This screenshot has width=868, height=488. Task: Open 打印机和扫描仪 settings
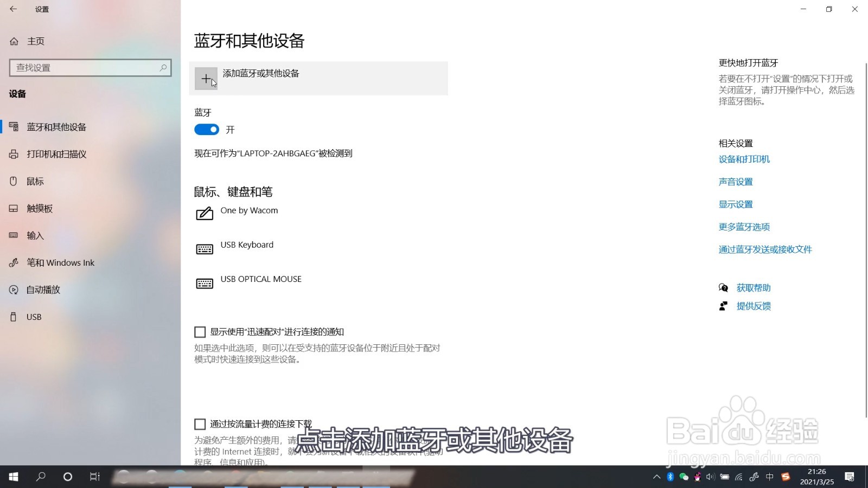click(x=57, y=154)
